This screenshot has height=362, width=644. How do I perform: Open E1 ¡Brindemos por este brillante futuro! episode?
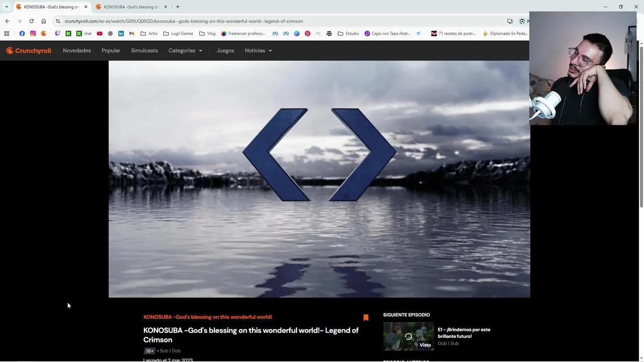[464, 333]
